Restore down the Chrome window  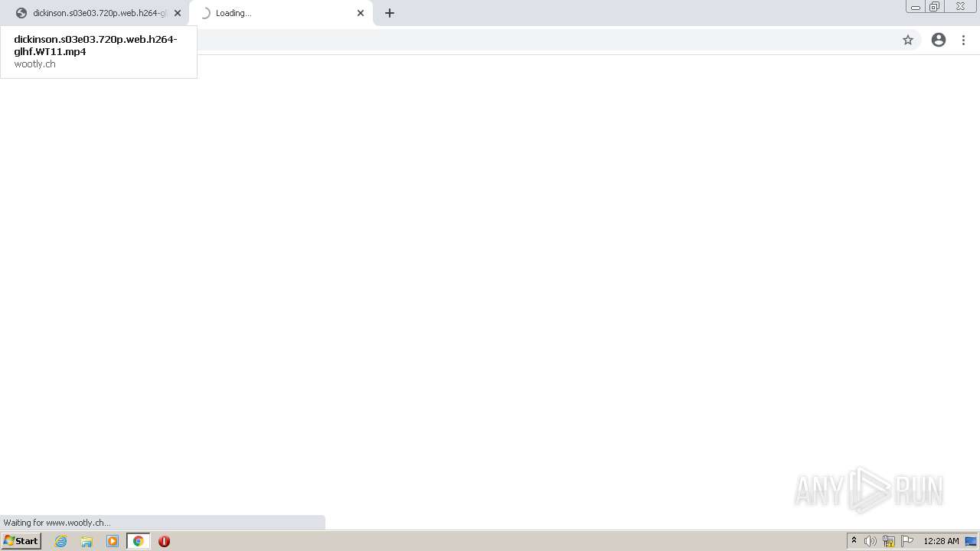[x=935, y=7]
